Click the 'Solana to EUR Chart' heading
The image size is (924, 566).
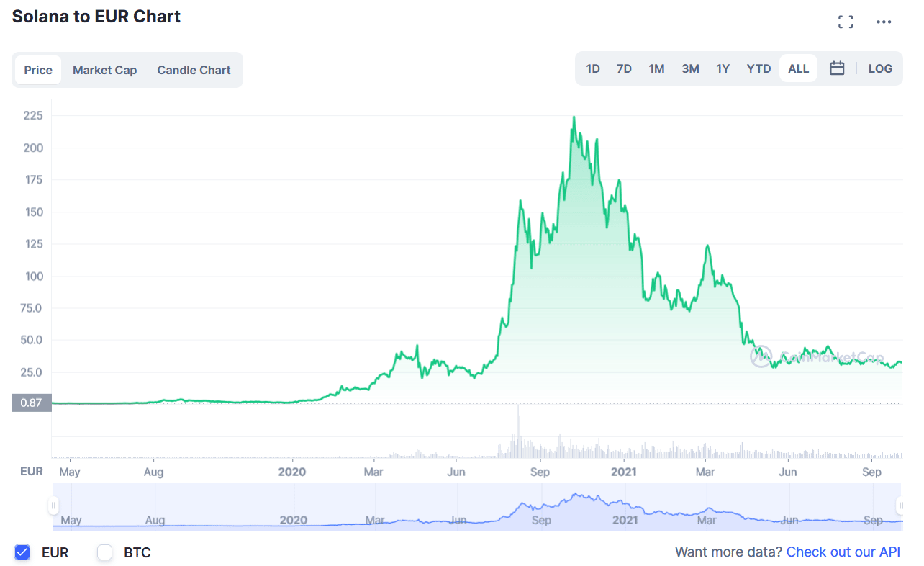pyautogui.click(x=96, y=17)
